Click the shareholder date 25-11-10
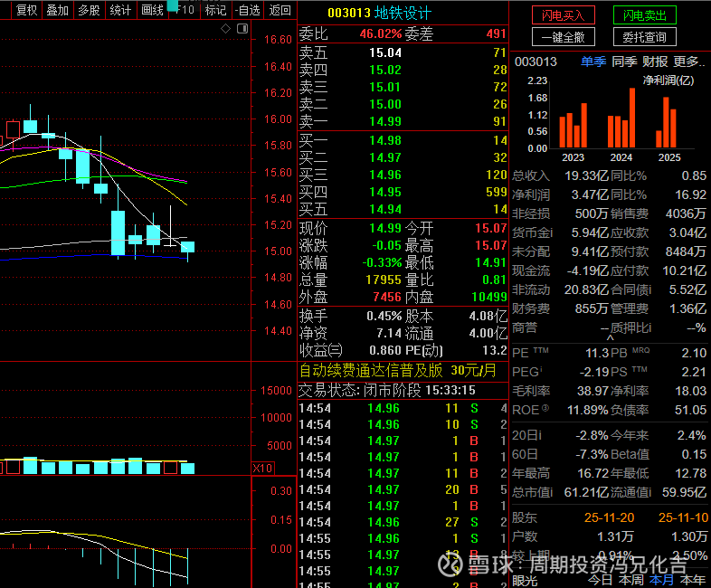This screenshot has width=711, height=588. [x=683, y=517]
